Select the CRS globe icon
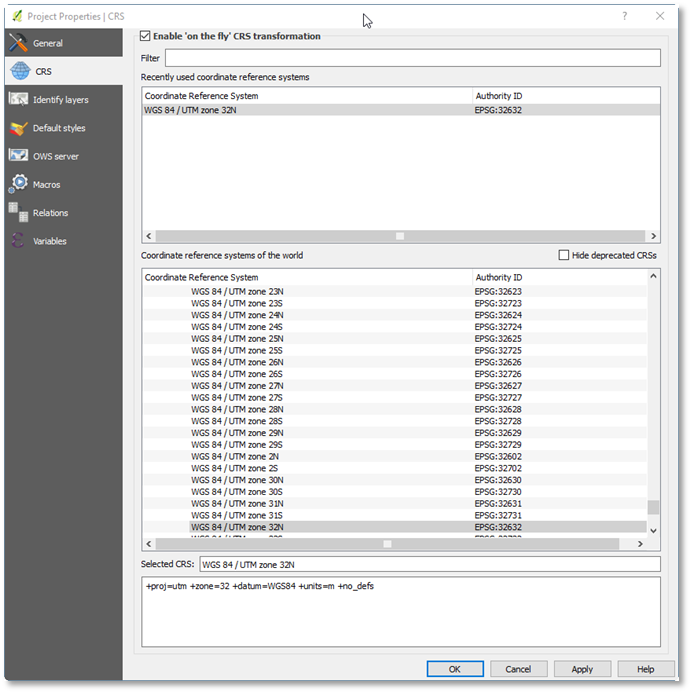 point(18,71)
